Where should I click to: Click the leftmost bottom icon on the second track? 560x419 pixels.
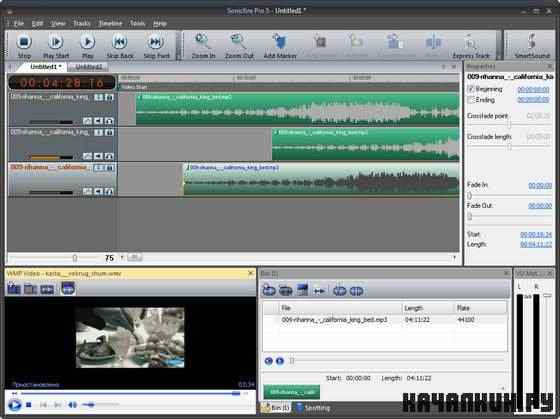(87, 156)
